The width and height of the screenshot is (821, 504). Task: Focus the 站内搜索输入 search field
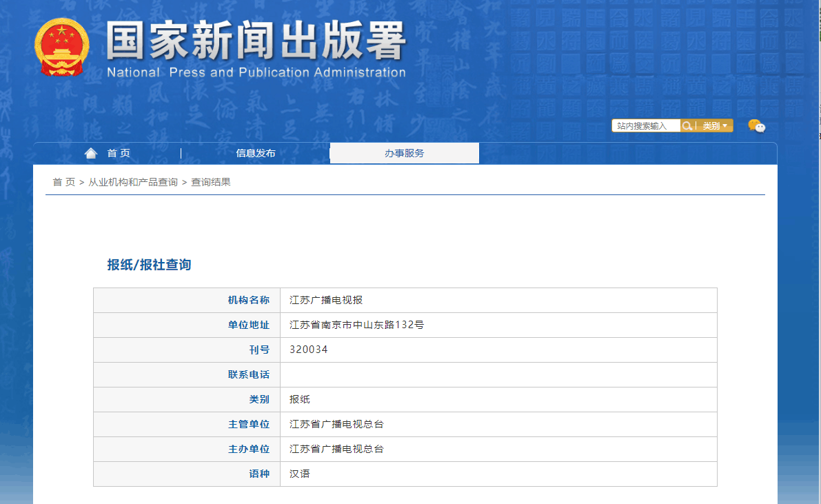646,125
